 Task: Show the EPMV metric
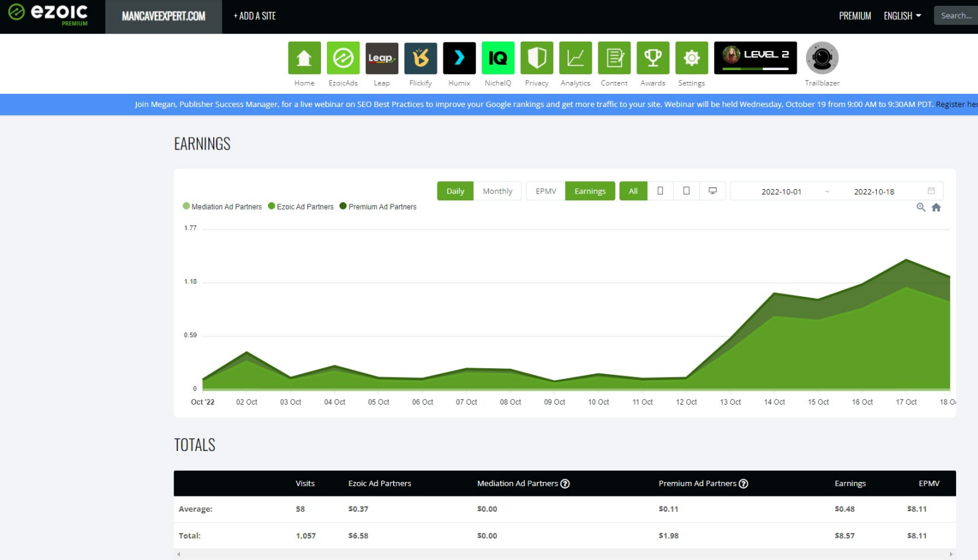pyautogui.click(x=546, y=191)
